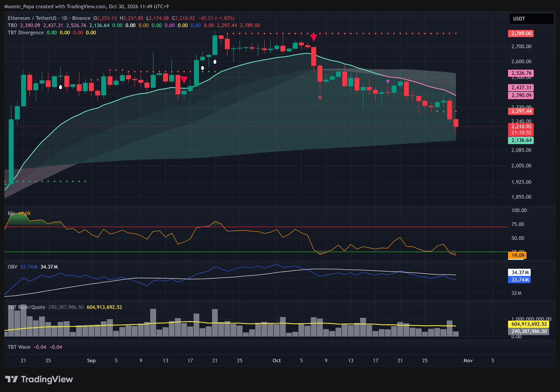
Task: Click the white marker on the late-August candles
Action: (x=61, y=87)
